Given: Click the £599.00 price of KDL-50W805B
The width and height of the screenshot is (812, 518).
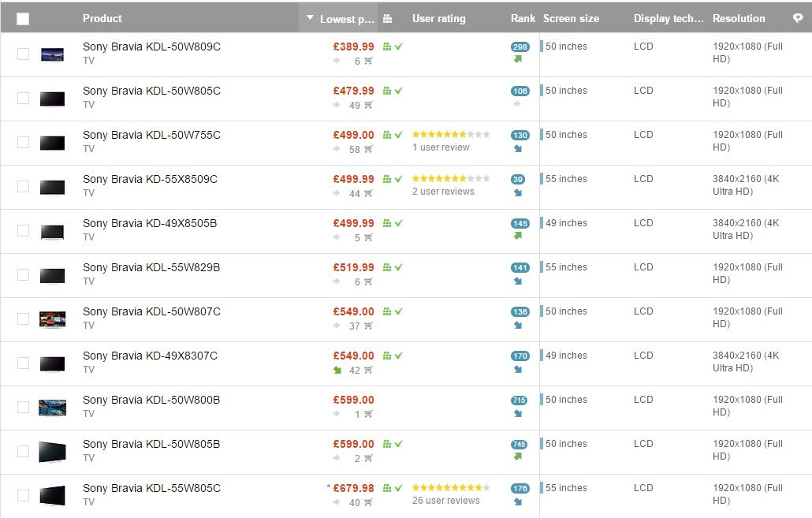Looking at the screenshot, I should point(353,444).
